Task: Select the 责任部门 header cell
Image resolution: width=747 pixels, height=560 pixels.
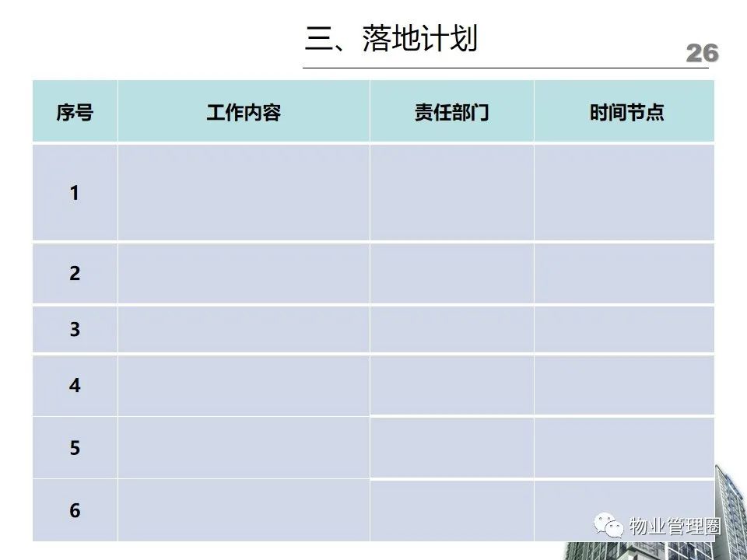Action: (451, 111)
